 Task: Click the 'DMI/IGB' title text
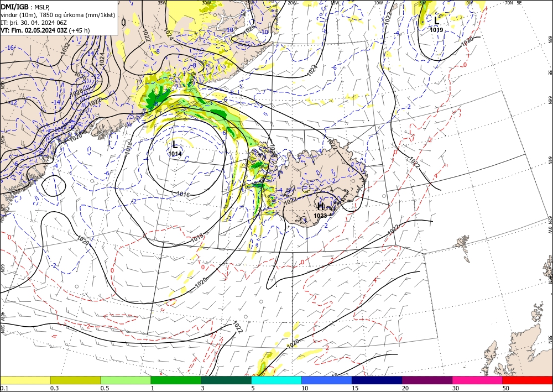(x=15, y=7)
